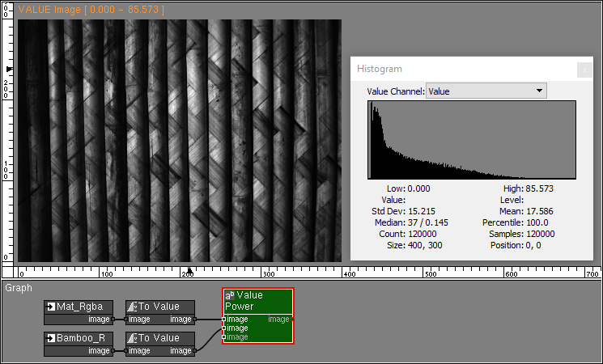
Task: Click the arrow marker on the vertical ruler
Action: pyautogui.click(x=8, y=70)
